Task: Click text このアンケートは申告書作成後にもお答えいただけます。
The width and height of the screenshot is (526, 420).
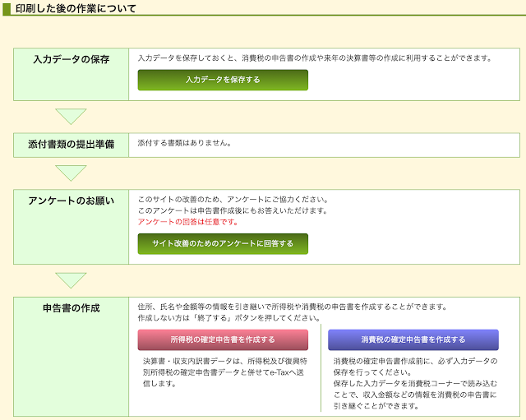Action: click(x=233, y=210)
